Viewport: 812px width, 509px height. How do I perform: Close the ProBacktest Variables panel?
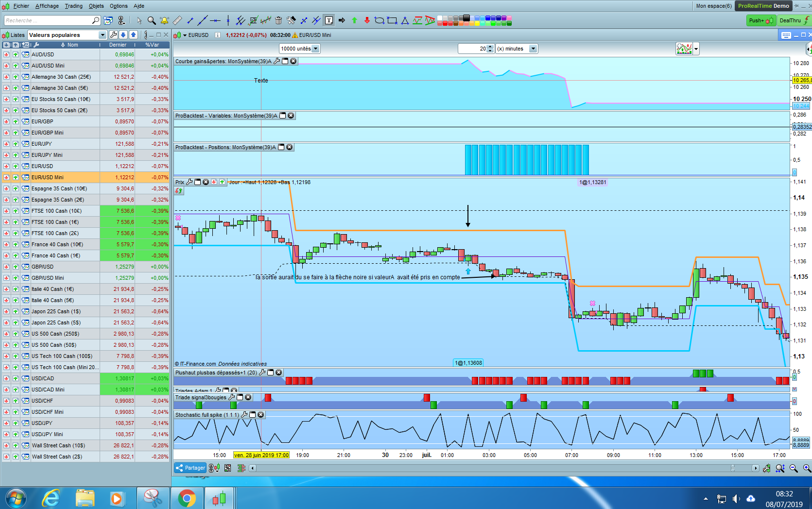[x=291, y=116]
